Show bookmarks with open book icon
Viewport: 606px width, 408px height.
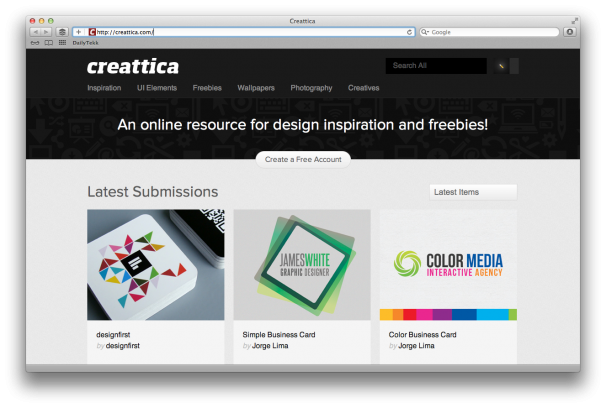click(x=49, y=43)
